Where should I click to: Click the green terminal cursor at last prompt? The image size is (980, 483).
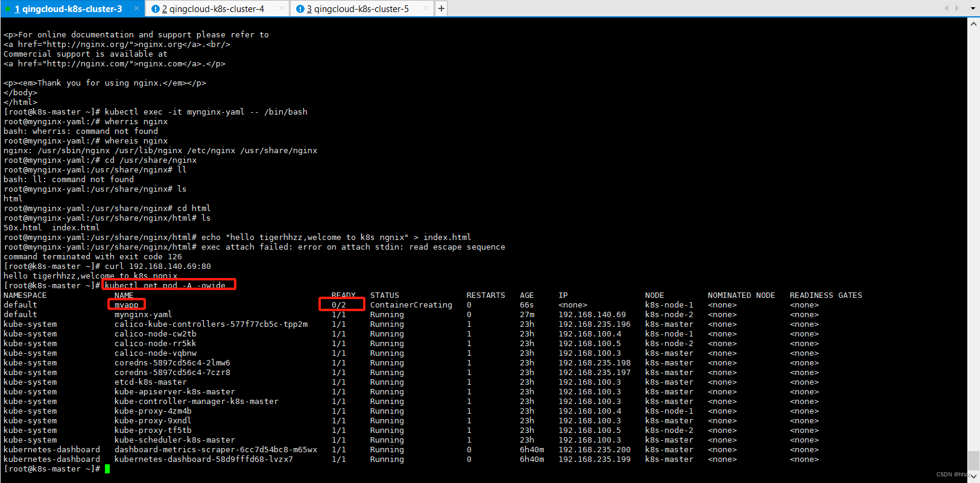tap(107, 469)
